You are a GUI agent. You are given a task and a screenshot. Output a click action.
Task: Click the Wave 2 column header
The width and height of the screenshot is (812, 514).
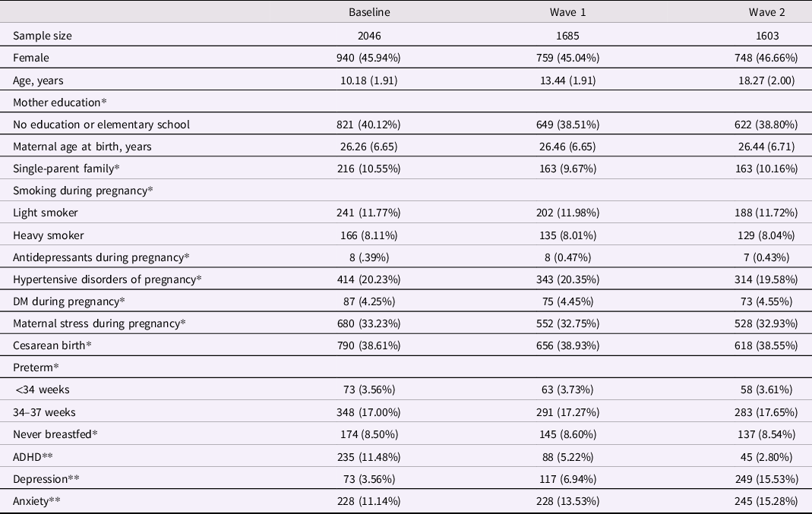pos(766,13)
